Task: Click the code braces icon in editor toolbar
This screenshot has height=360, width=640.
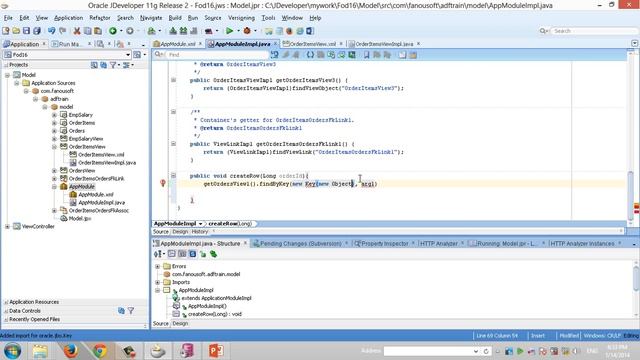Action: click(x=310, y=55)
